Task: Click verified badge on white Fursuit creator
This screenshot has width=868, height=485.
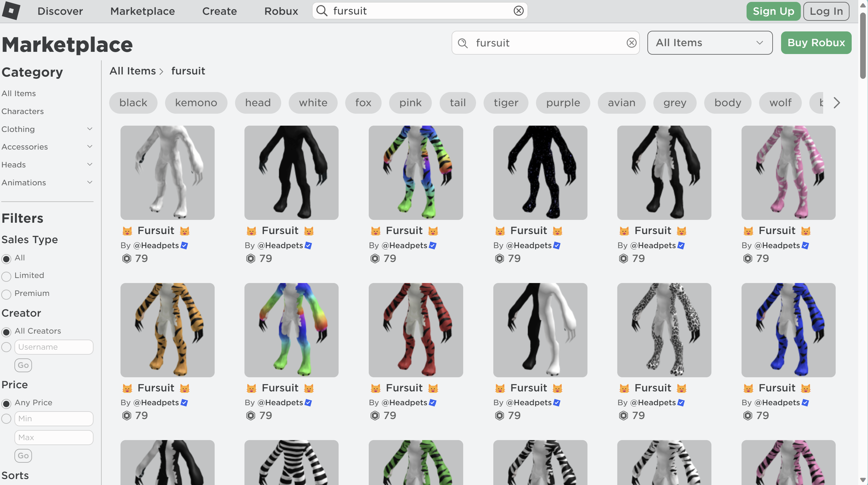Action: [184, 246]
